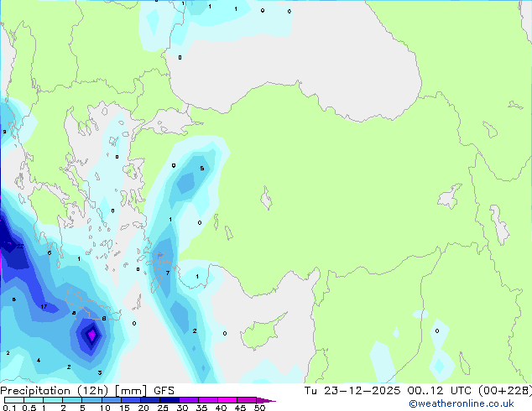
Task: Click the island of Cyprus on map
Action: point(261,334)
